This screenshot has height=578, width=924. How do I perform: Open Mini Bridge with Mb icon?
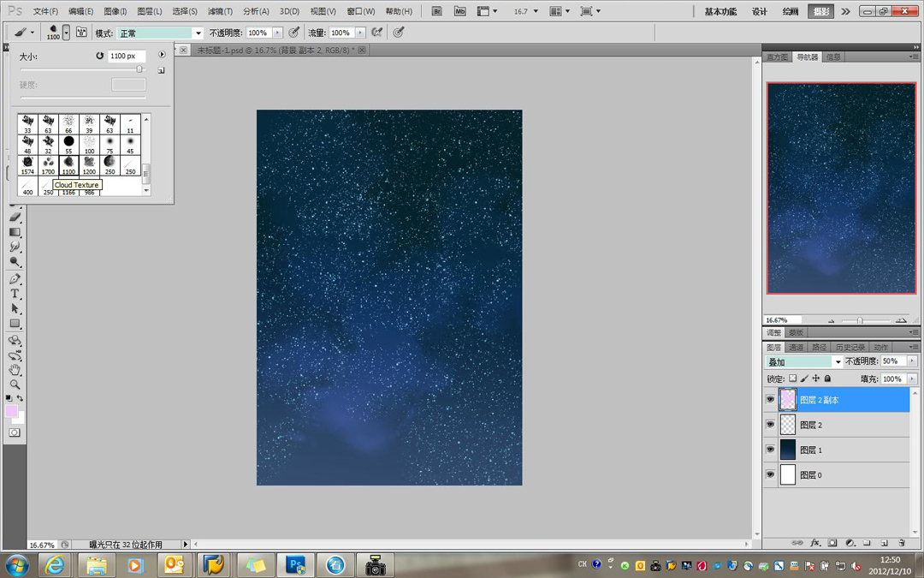click(459, 11)
